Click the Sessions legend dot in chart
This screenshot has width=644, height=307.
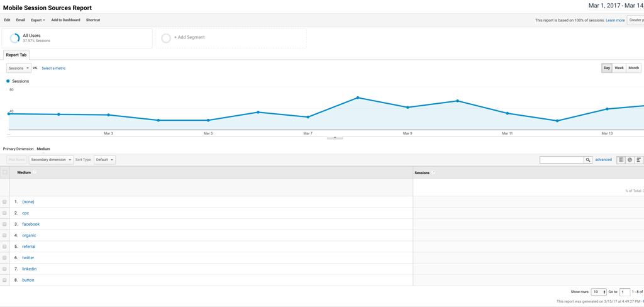(x=8, y=81)
